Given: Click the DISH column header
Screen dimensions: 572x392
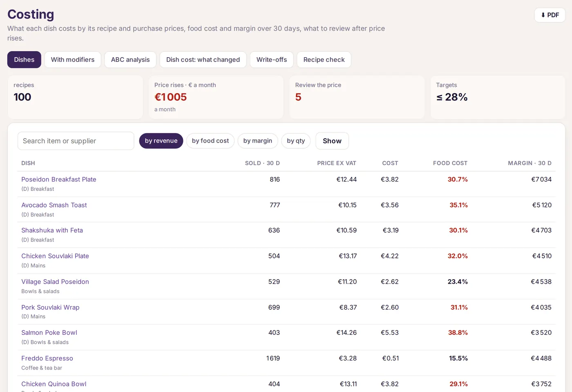Looking at the screenshot, I should (28, 163).
